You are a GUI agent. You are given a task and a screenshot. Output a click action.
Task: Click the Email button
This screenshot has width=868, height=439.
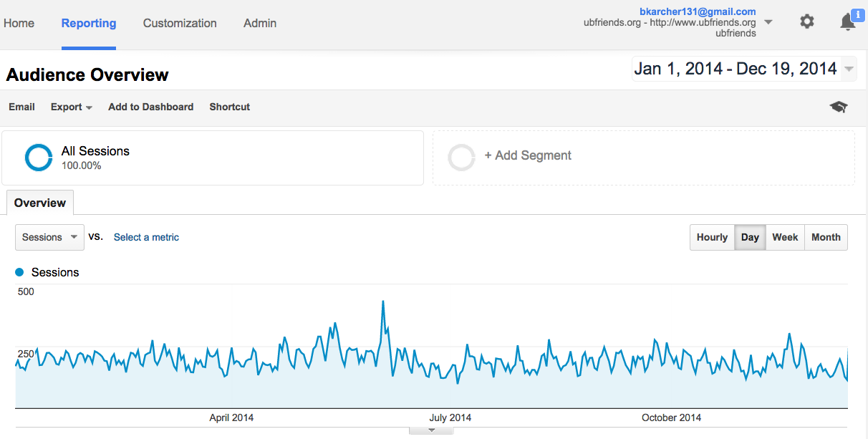[x=21, y=107]
